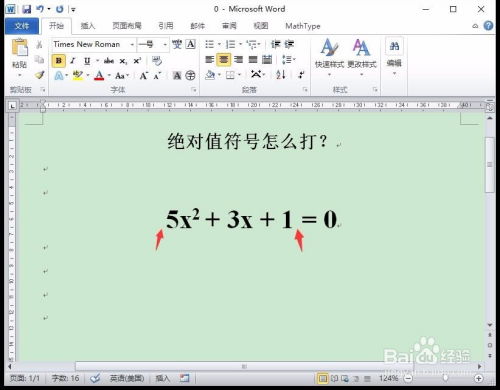Viewport: 500px width, 390px height.
Task: Click the Cut scissors icon
Action: coord(39,45)
